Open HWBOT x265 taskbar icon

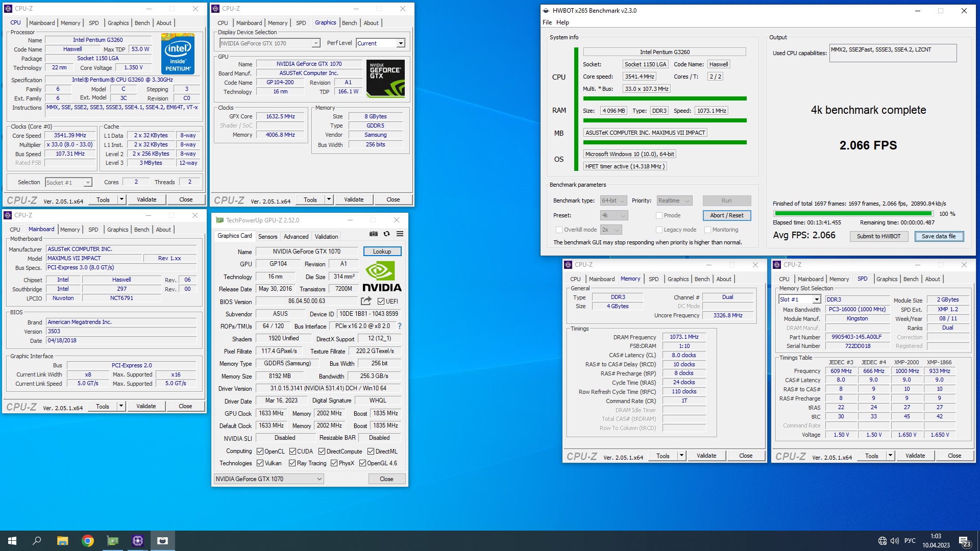pyautogui.click(x=163, y=541)
